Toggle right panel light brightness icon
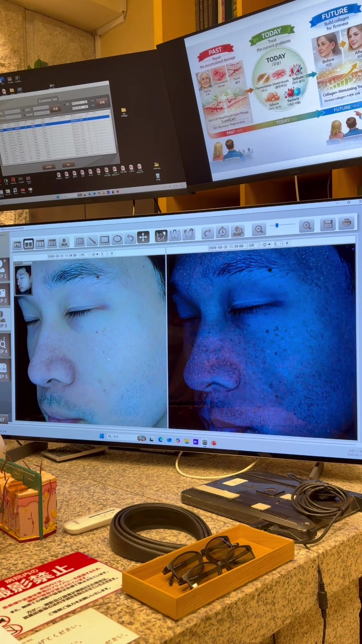Image resolution: width=362 pixels, height=644 pixels. click(x=267, y=245)
